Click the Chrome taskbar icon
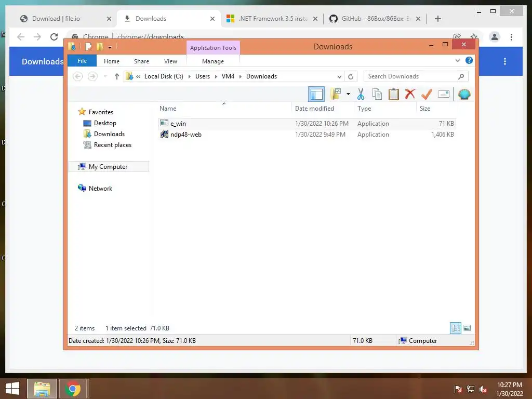The image size is (532, 399). tap(73, 389)
